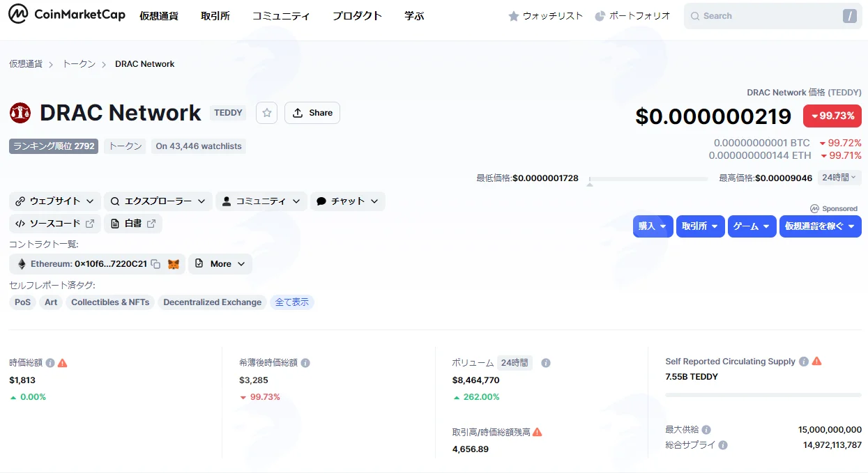Viewport: 868px width, 473px height.
Task: Click the DRAC Network token logo
Action: tap(20, 113)
